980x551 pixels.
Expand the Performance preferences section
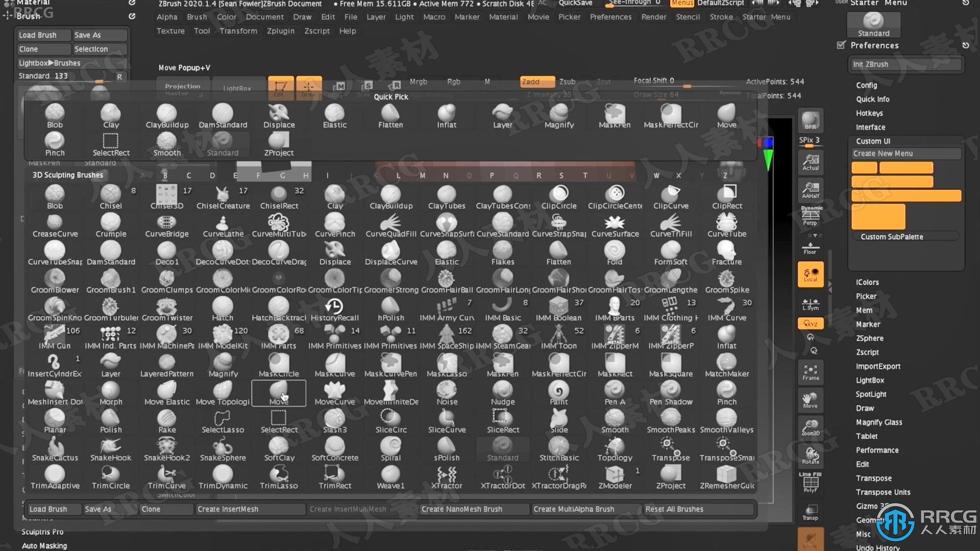(x=877, y=450)
